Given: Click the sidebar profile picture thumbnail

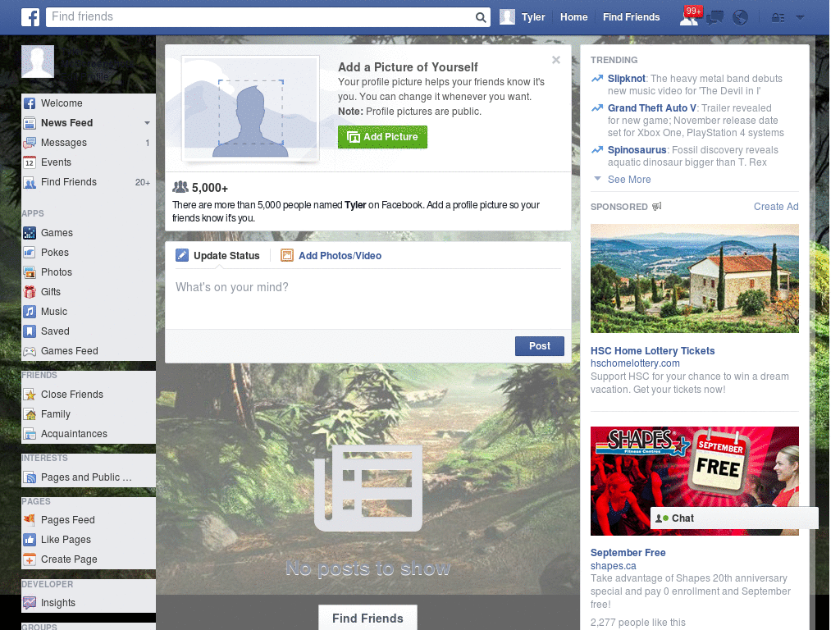Looking at the screenshot, I should tap(38, 62).
